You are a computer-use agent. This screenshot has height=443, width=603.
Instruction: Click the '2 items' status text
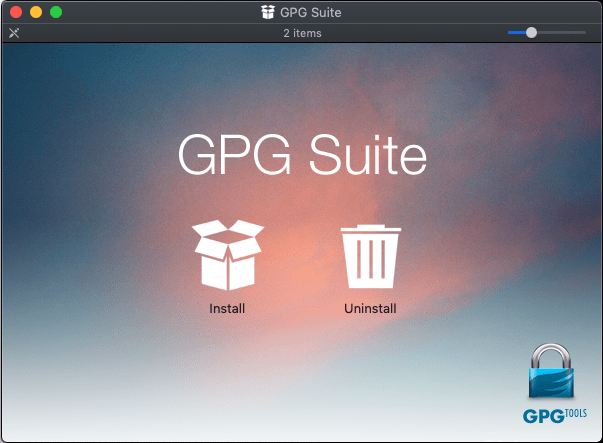[302, 33]
